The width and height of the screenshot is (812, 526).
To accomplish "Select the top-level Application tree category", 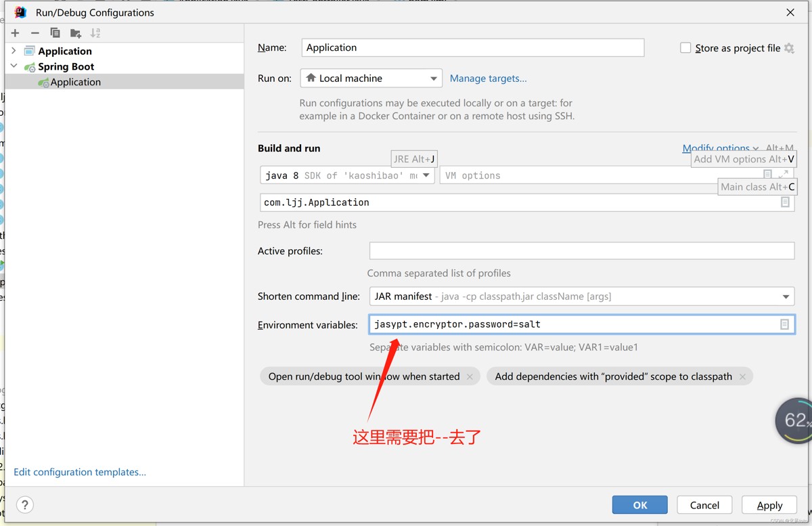I will tap(64, 51).
